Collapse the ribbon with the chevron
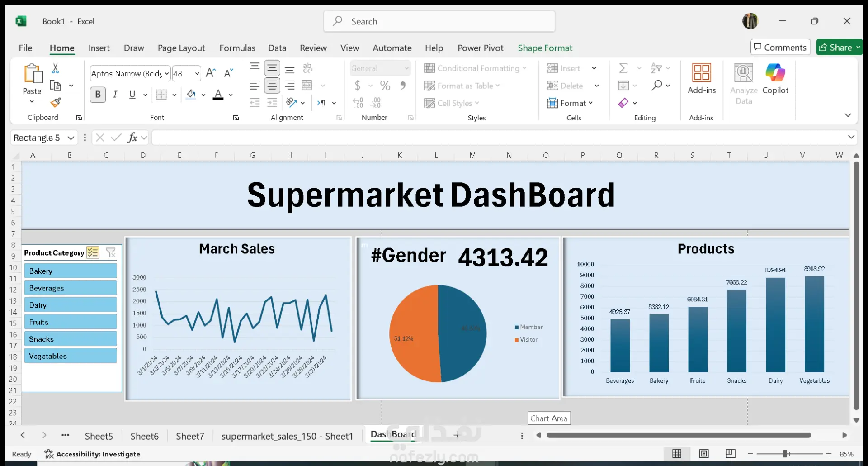The image size is (868, 466). pyautogui.click(x=848, y=115)
